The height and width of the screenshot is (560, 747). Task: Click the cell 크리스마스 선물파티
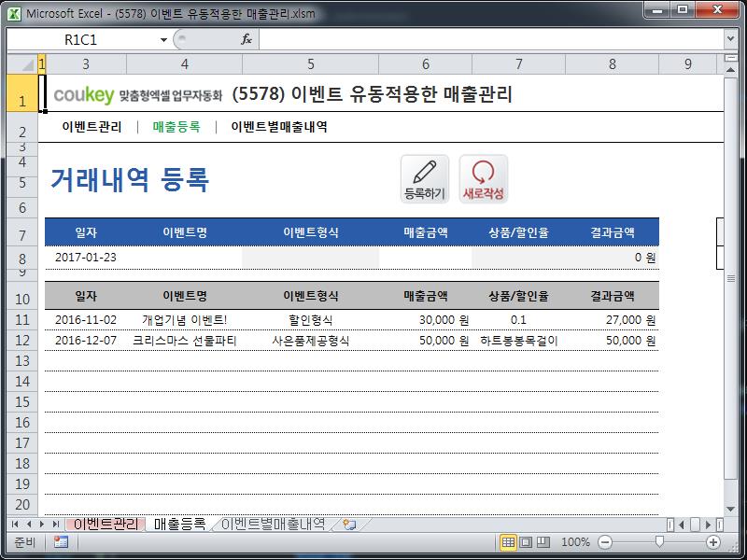click(x=184, y=341)
